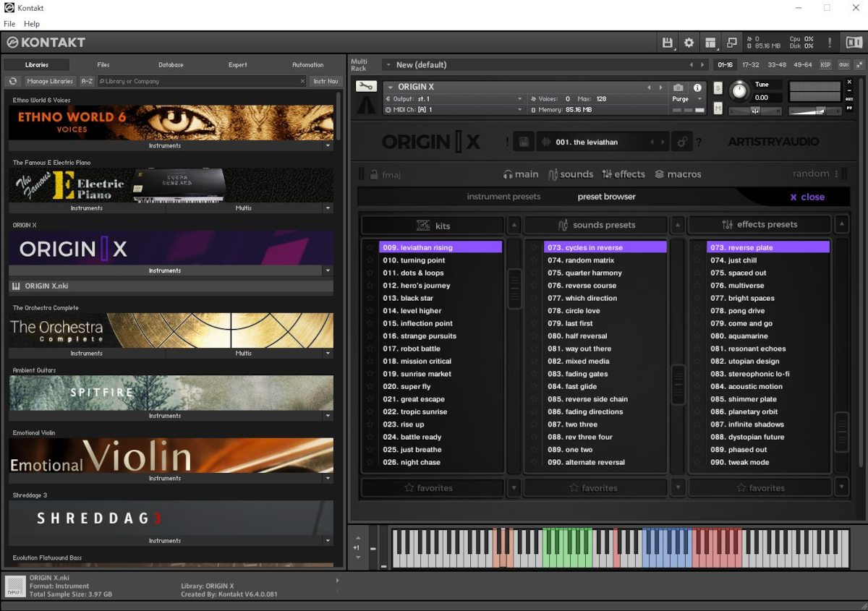This screenshot has width=868, height=611.
Task: Select next instrument preset arrow beside leviathan
Action: [663, 142]
